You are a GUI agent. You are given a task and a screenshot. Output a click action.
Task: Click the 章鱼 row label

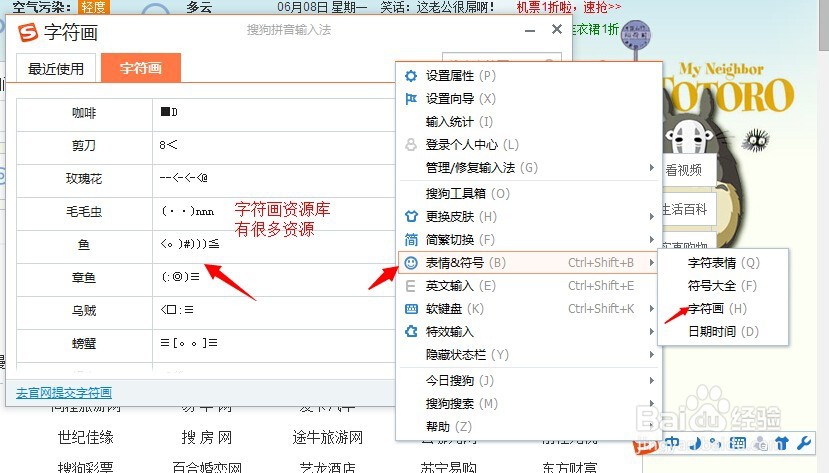click(84, 277)
